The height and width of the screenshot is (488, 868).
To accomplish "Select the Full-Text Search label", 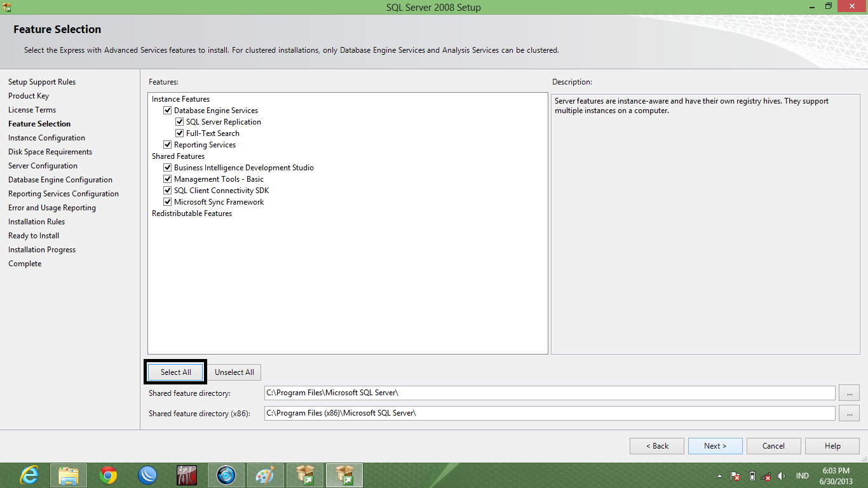I will (213, 133).
